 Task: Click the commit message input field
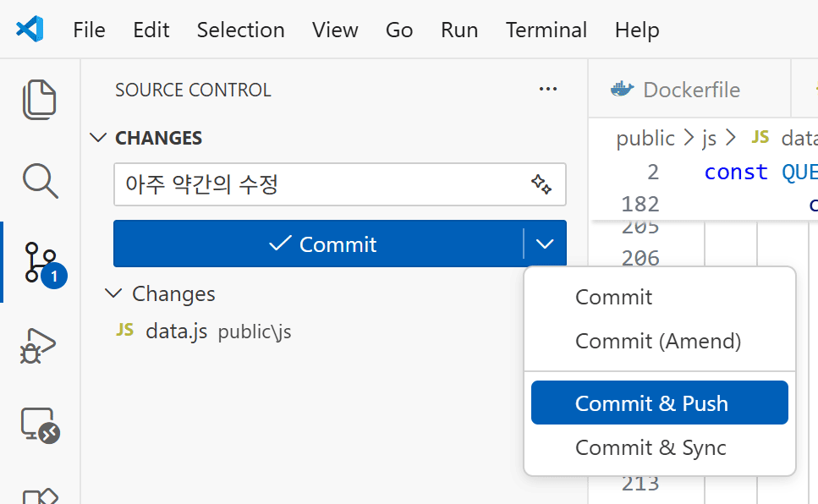(321, 184)
